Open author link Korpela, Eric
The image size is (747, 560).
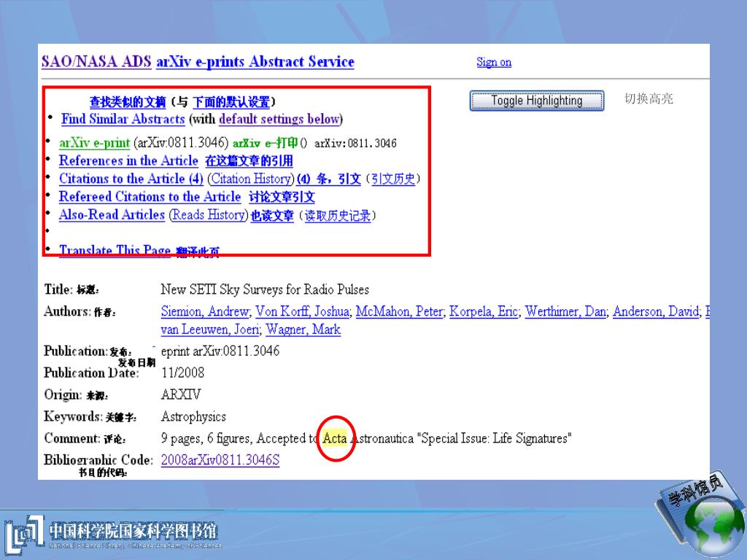[x=484, y=311]
